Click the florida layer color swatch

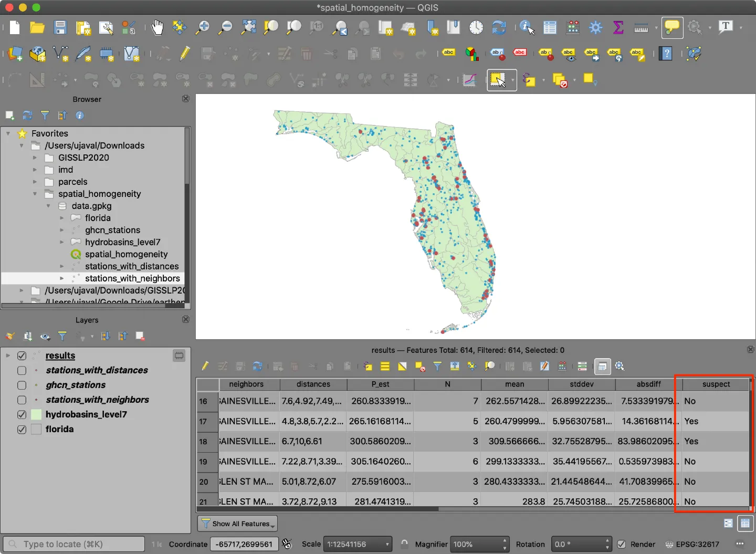pyautogui.click(x=36, y=429)
